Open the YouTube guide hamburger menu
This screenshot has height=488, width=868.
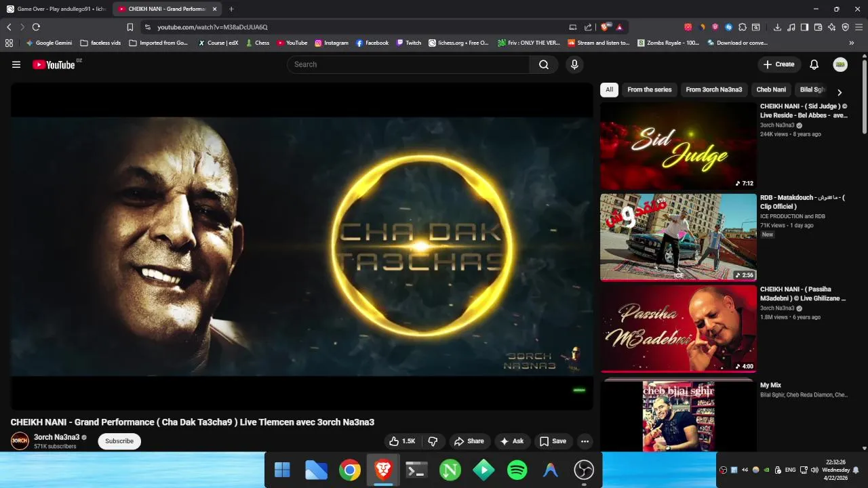(16, 64)
